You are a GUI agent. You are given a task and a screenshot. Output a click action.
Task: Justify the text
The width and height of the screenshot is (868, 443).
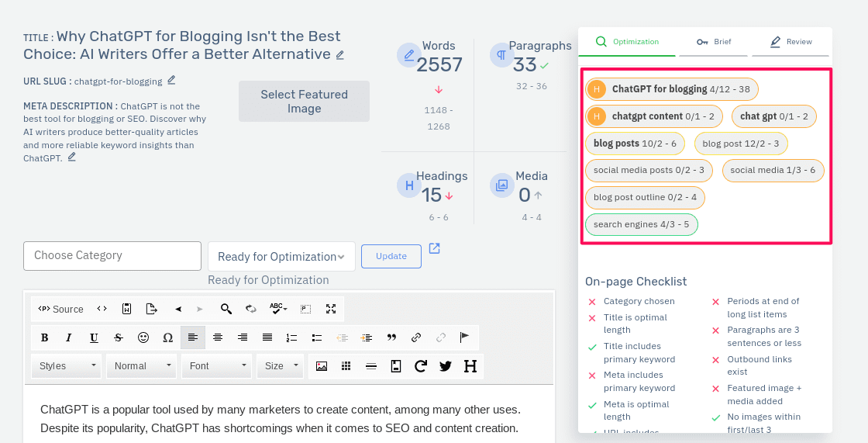coord(267,337)
